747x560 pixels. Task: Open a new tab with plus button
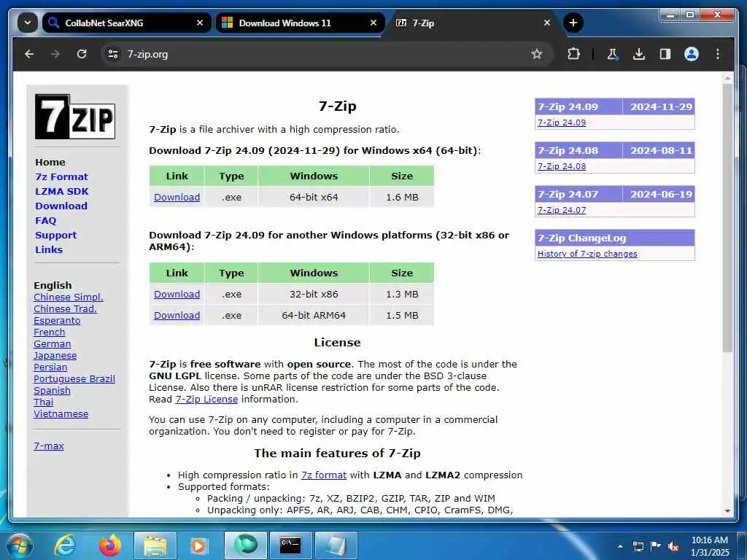pyautogui.click(x=573, y=23)
